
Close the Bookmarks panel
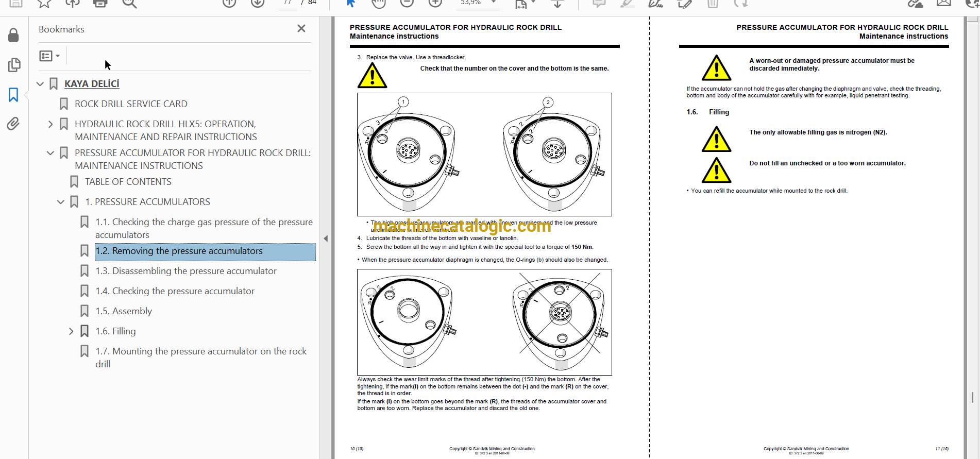coord(301,29)
